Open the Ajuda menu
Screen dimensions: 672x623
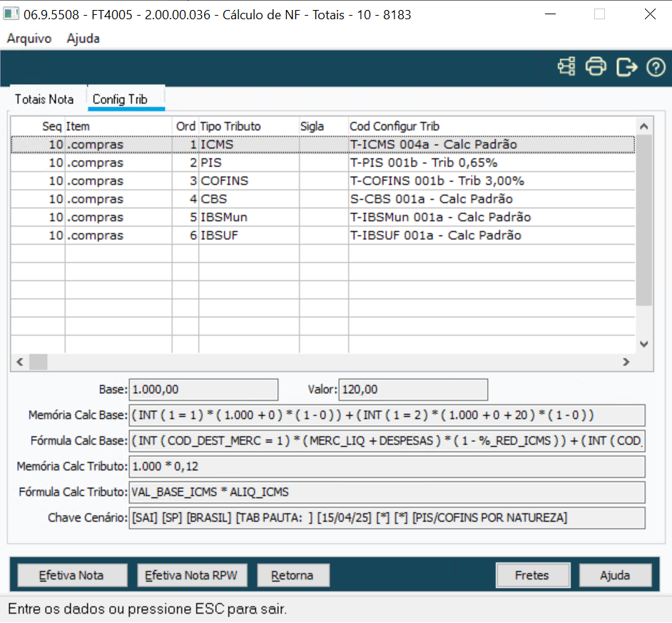(x=83, y=38)
